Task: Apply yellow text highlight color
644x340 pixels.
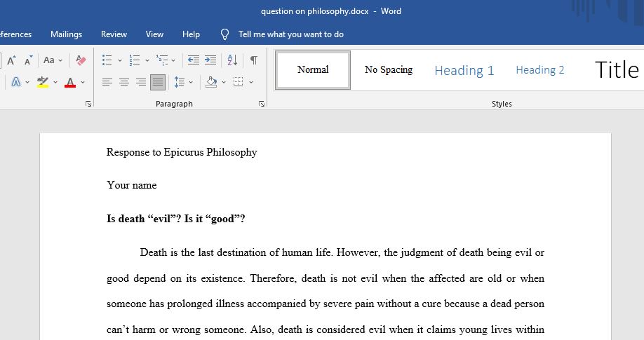Action: [42, 82]
